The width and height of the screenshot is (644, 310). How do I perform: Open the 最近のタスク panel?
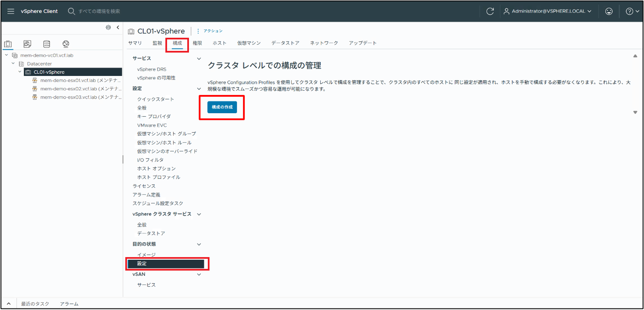[35, 303]
